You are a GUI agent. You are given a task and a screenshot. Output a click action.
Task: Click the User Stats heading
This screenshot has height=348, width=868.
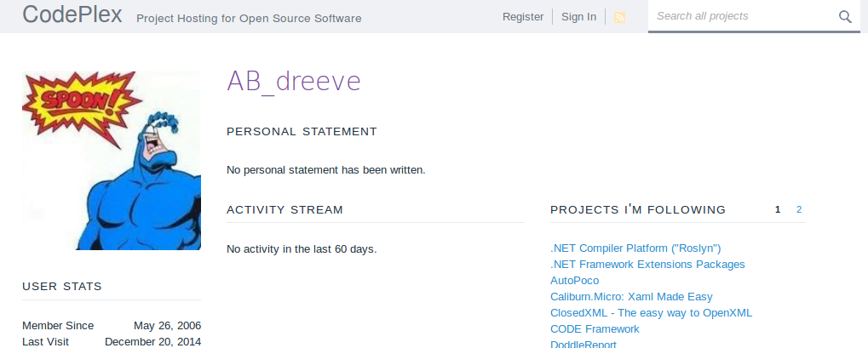point(62,287)
